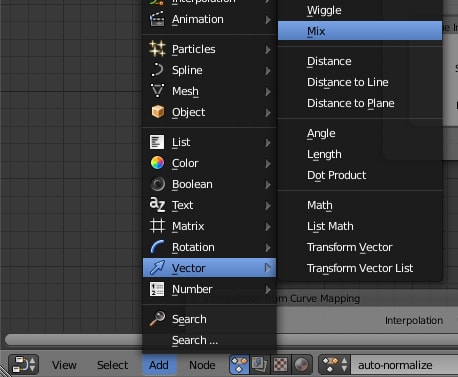458x377 pixels.
Task: Open the editor type selector icon
Action: (x=23, y=364)
